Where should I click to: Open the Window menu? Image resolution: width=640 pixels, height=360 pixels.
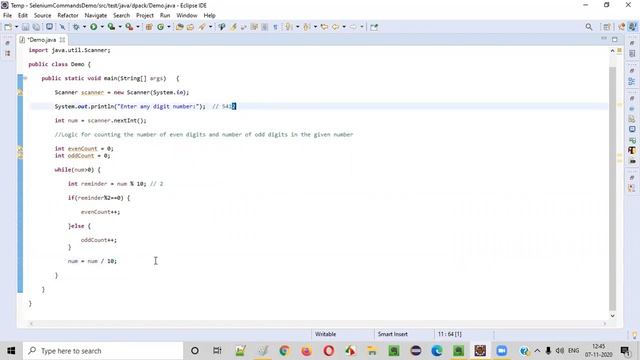click(187, 16)
